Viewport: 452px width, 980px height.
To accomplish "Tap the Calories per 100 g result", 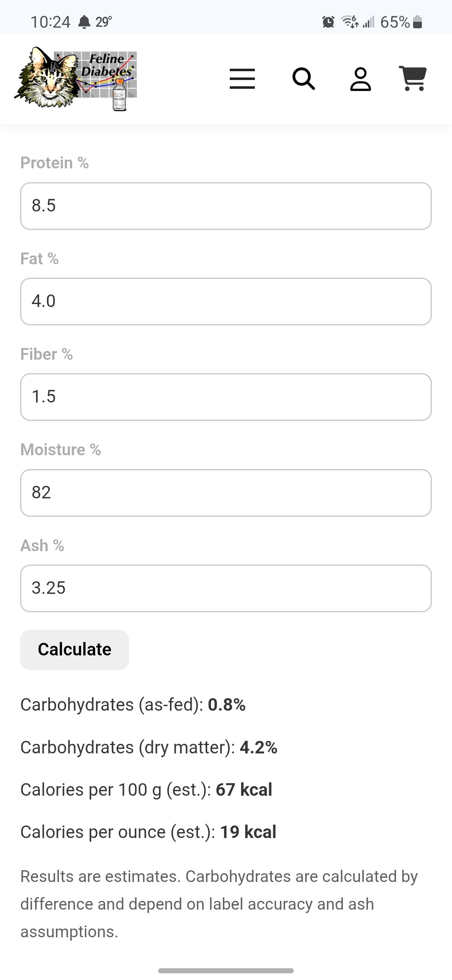I will pos(146,790).
